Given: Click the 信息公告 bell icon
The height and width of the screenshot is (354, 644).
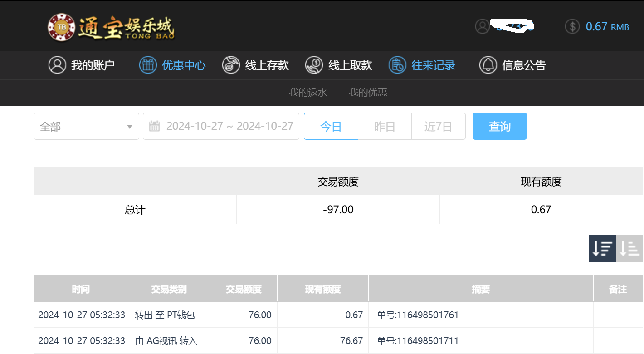Looking at the screenshot, I should 488,65.
